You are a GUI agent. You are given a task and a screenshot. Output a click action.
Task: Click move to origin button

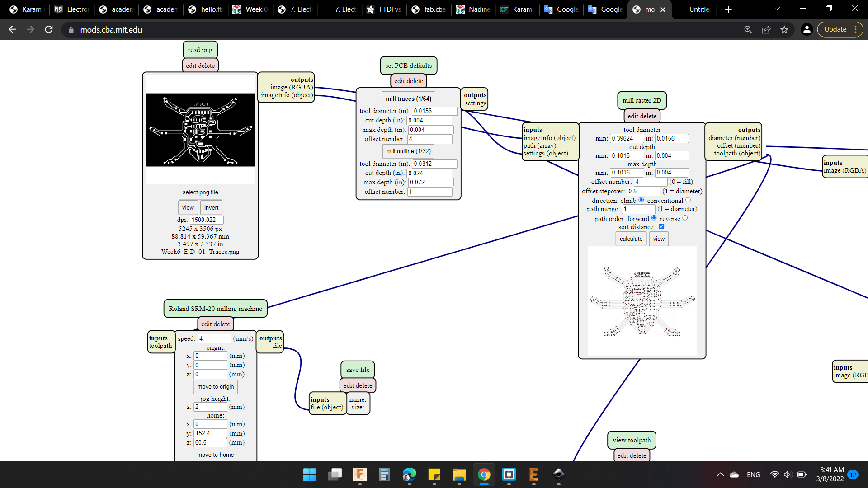[x=216, y=386]
